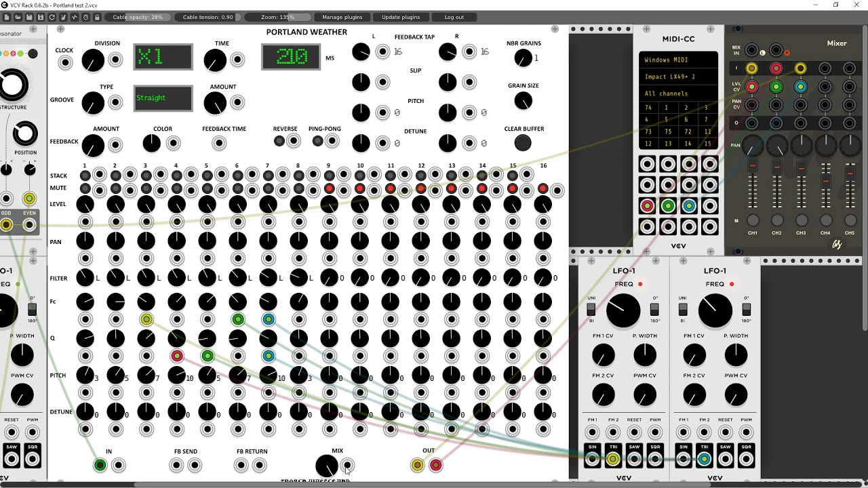Click the cyan LVL CV jack on Mixer
The image size is (868, 488).
coord(800,87)
